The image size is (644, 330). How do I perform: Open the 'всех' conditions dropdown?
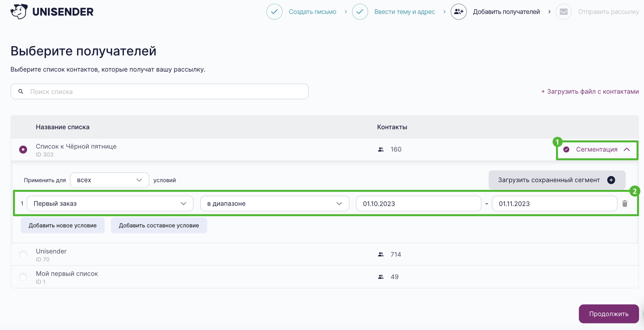[109, 180]
